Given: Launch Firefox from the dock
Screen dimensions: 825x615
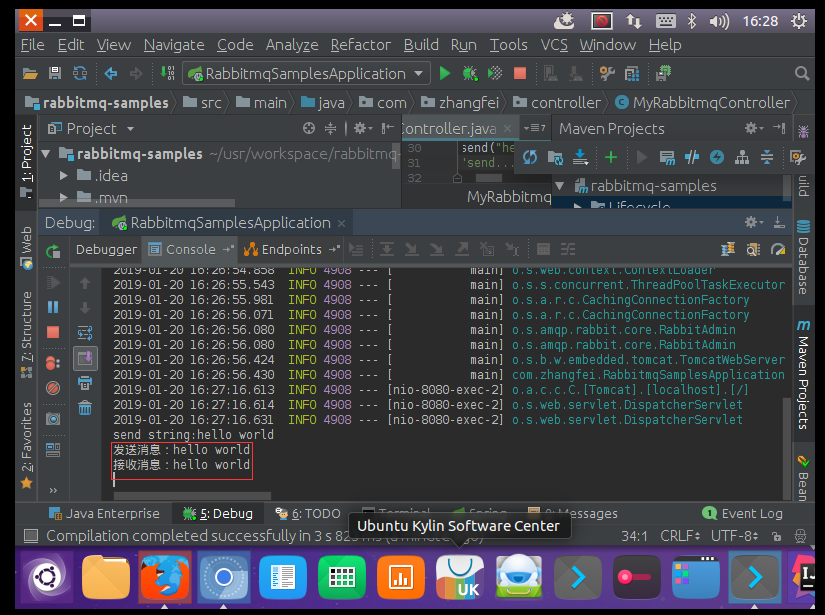Looking at the screenshot, I should [x=165, y=577].
